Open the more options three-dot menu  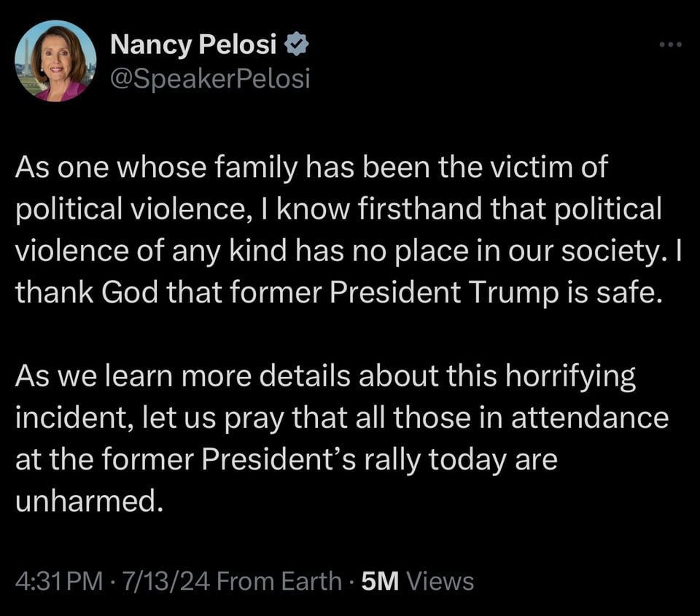coord(669,45)
